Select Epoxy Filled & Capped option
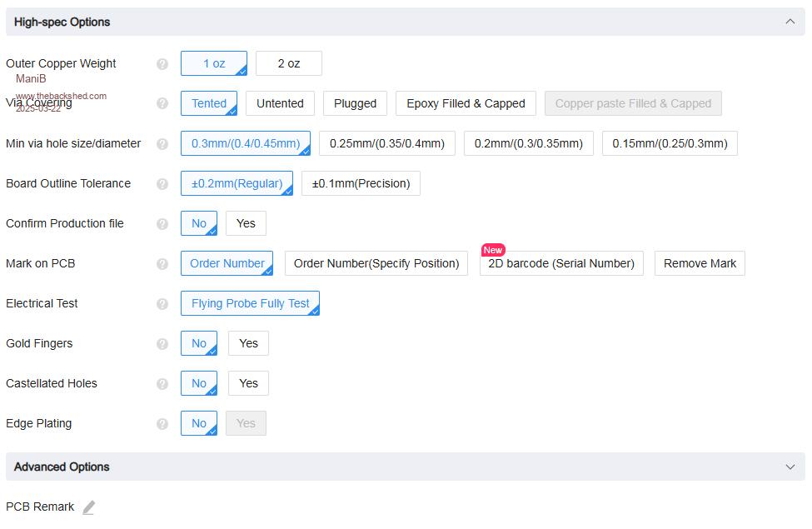Image resolution: width=812 pixels, height=529 pixels. click(466, 103)
